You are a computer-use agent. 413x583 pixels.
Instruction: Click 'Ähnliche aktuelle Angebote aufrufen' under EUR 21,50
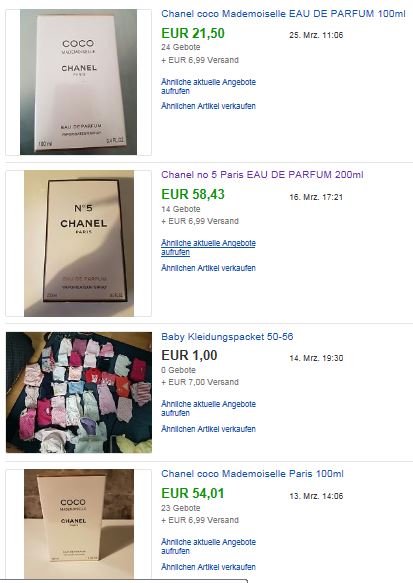[208, 86]
